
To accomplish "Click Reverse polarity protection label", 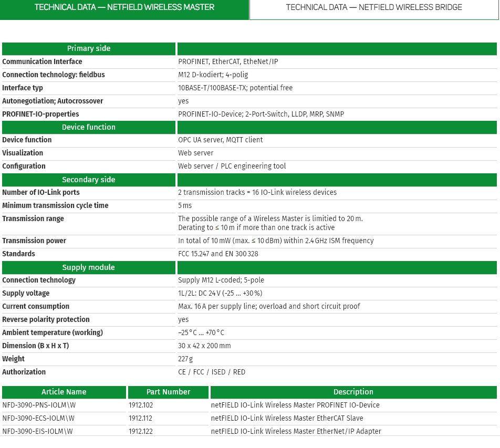I will (46, 319).
